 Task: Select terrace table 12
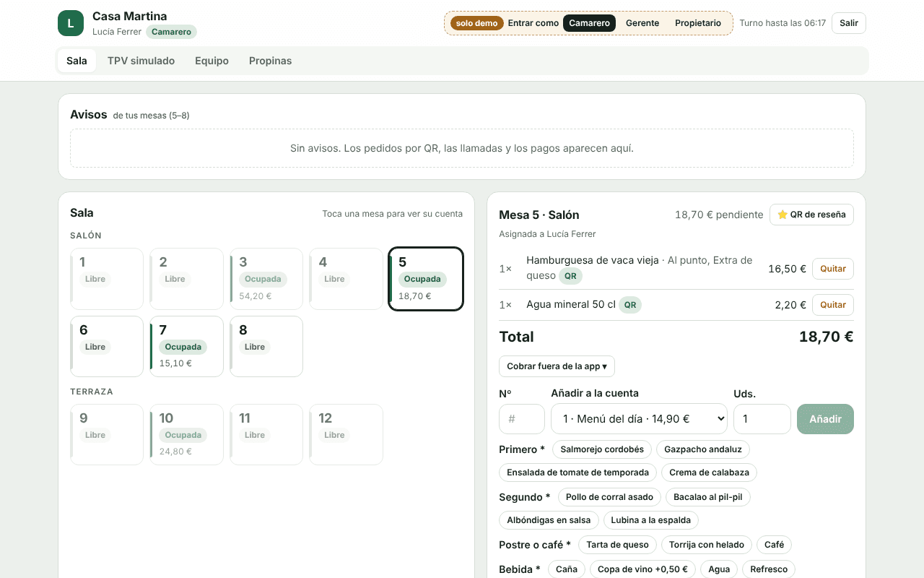pyautogui.click(x=346, y=434)
